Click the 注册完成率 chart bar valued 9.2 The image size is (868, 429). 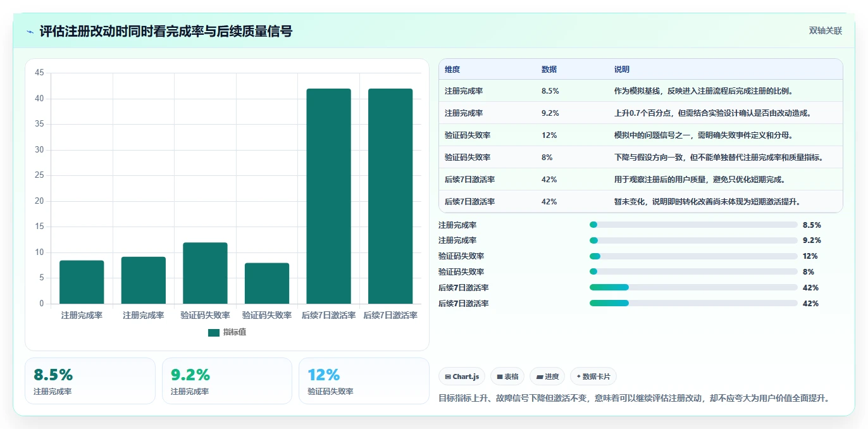144,280
